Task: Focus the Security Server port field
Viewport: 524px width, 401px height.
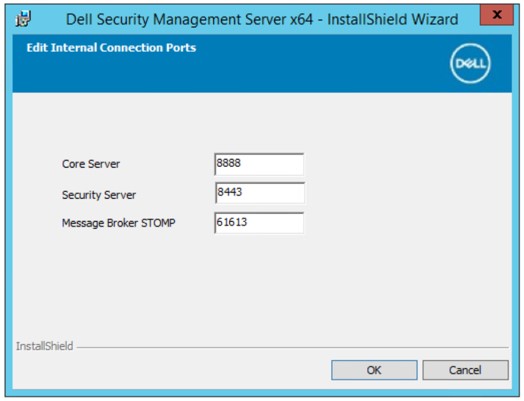Action: (260, 193)
